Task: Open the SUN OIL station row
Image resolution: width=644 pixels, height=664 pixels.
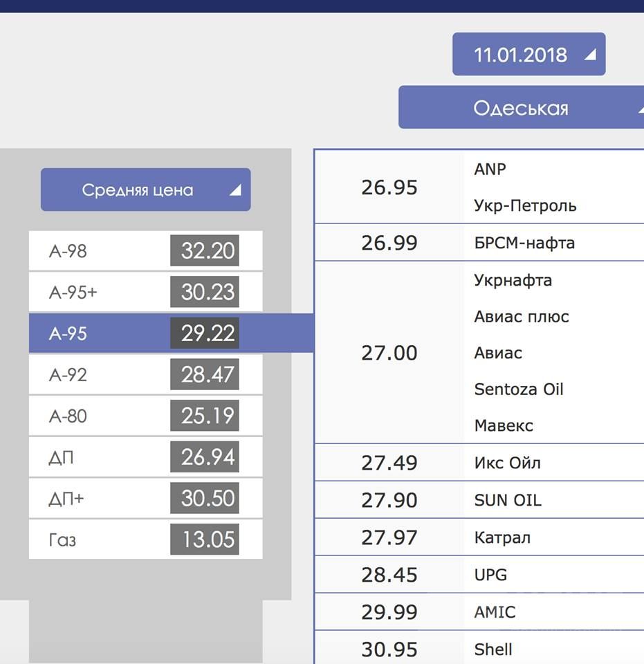Action: coord(507,500)
